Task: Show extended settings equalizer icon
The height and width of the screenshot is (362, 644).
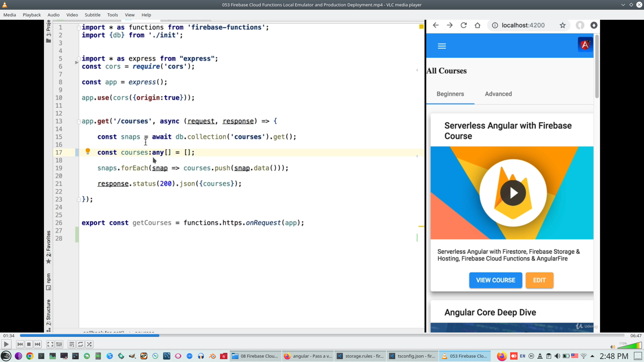Action: tap(59, 344)
